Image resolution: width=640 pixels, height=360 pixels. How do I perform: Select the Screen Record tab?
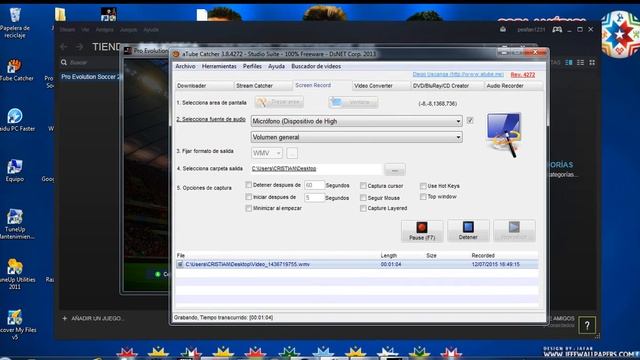point(322,85)
